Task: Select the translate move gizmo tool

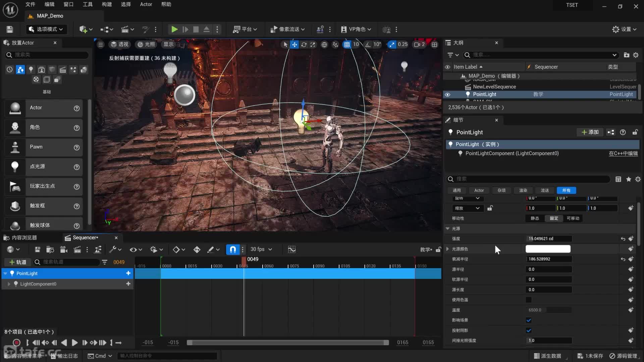Action: pos(294,45)
